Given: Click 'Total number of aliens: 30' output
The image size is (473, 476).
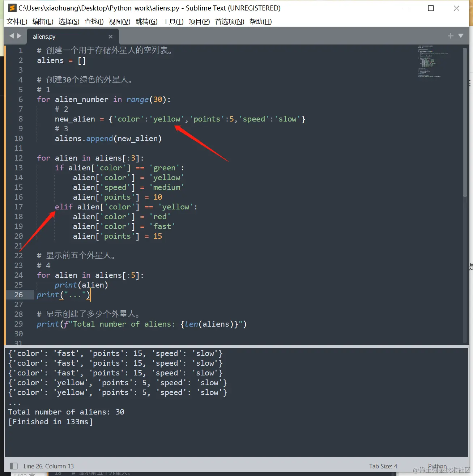Looking at the screenshot, I should click(x=66, y=412).
